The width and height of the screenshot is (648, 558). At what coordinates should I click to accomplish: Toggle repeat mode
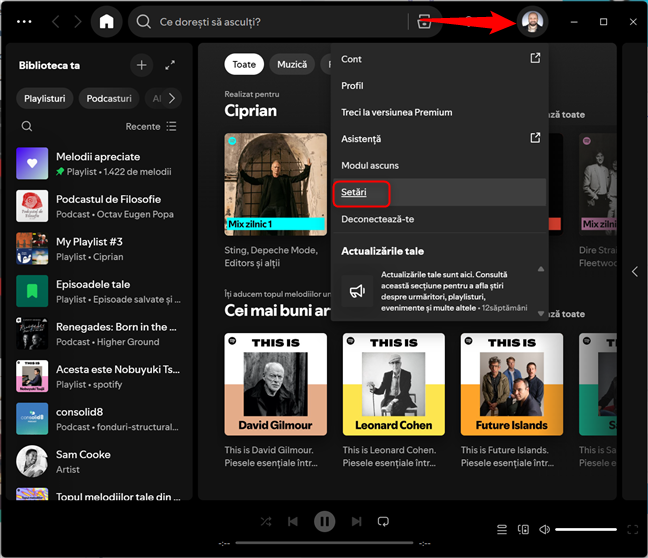pos(383,521)
